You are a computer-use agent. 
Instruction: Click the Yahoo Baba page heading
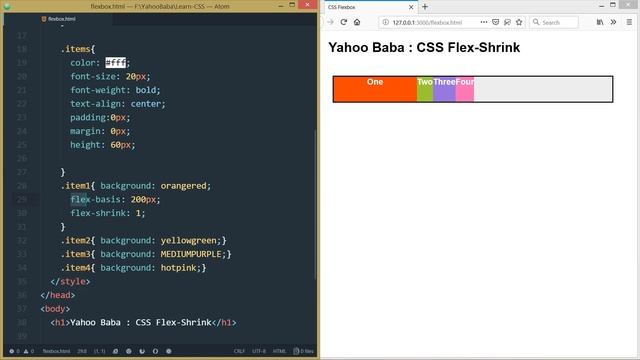coord(424,47)
